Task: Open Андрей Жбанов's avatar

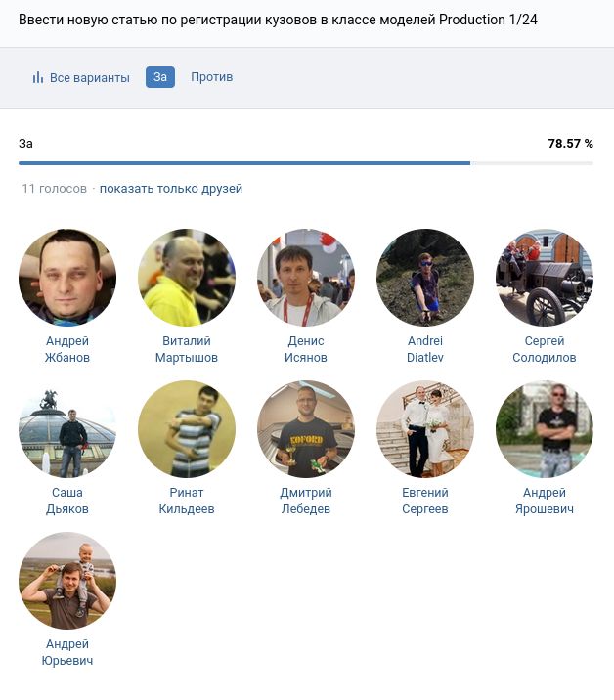Action: point(67,278)
